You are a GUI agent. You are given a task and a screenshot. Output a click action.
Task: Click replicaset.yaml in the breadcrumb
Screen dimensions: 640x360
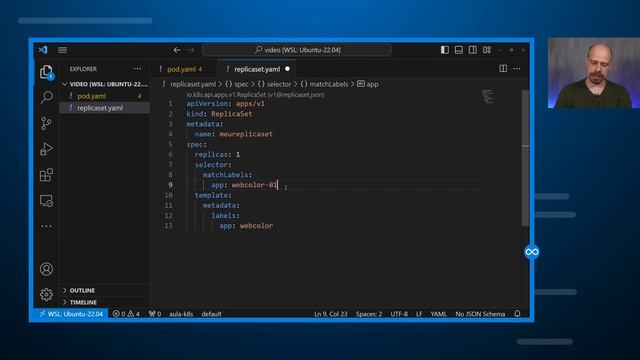pyautogui.click(x=193, y=84)
